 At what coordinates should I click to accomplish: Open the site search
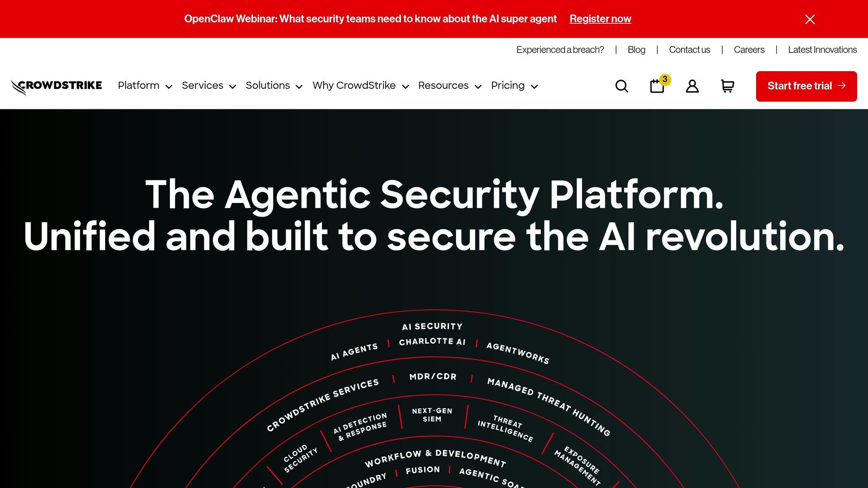point(621,86)
